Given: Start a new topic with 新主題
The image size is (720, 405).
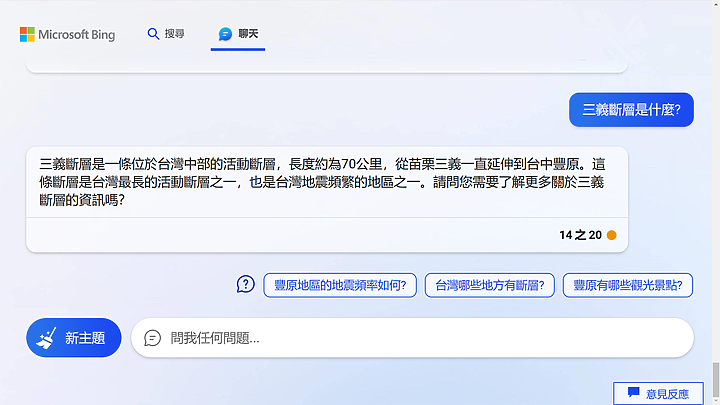Looking at the screenshot, I should [74, 338].
